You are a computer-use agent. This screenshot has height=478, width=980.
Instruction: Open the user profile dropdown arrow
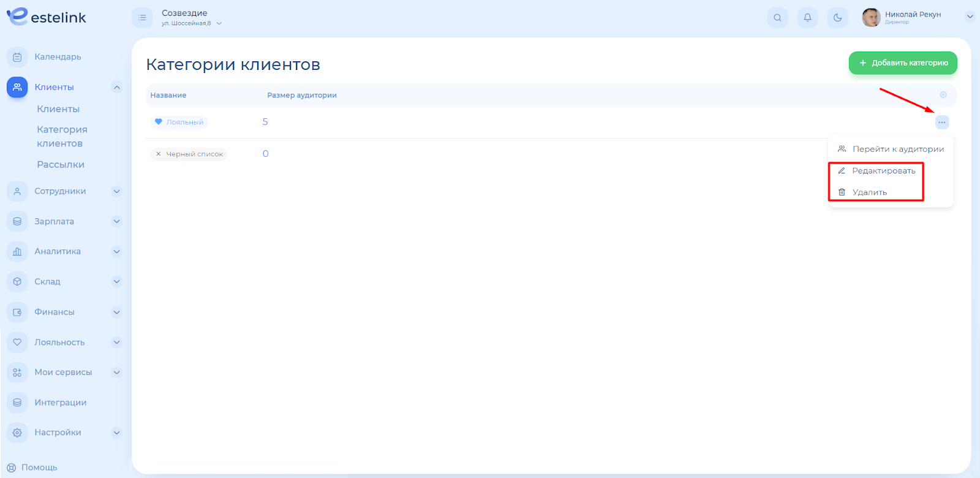pos(970,17)
